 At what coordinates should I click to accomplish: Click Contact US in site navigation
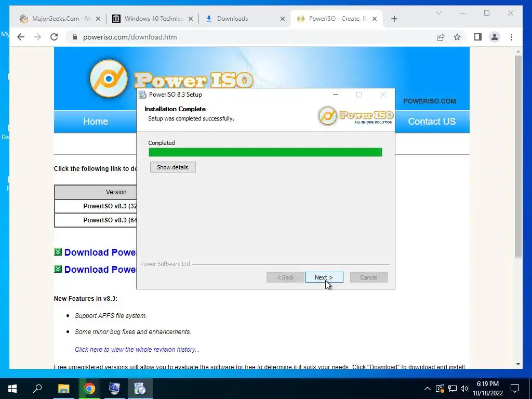point(432,122)
